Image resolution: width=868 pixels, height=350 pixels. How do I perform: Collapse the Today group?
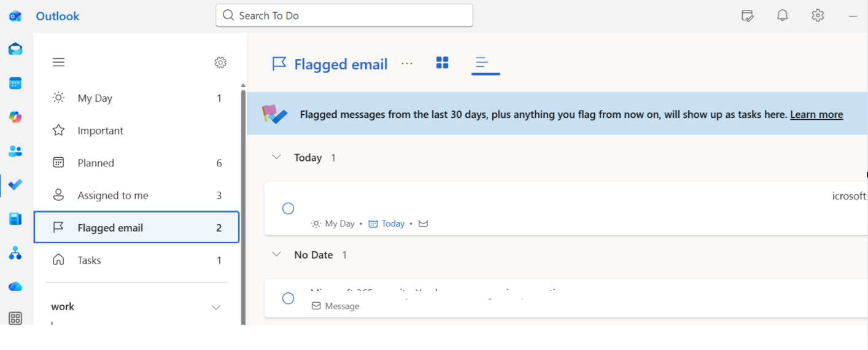click(277, 157)
